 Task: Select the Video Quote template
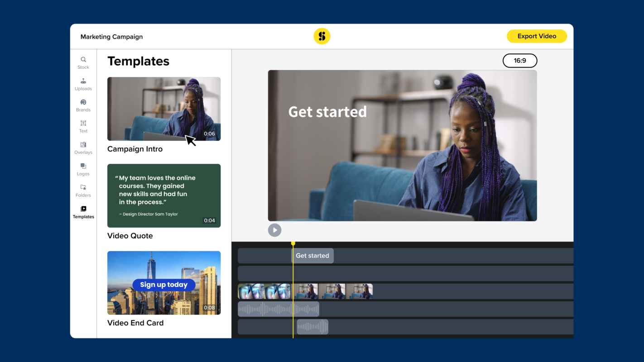pos(164,195)
